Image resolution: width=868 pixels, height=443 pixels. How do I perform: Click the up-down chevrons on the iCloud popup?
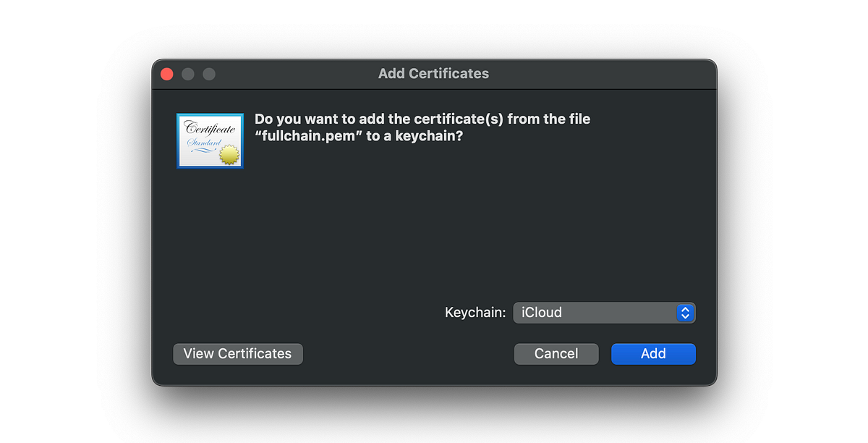pos(684,312)
